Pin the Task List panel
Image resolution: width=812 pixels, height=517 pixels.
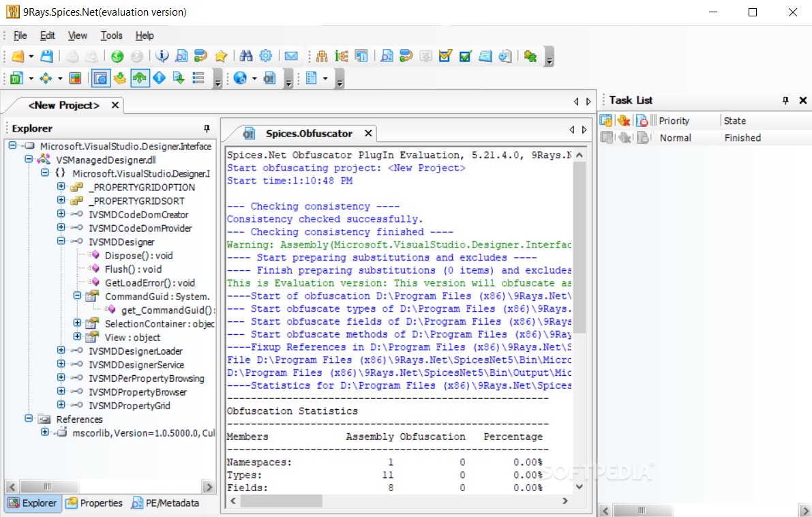coord(785,100)
